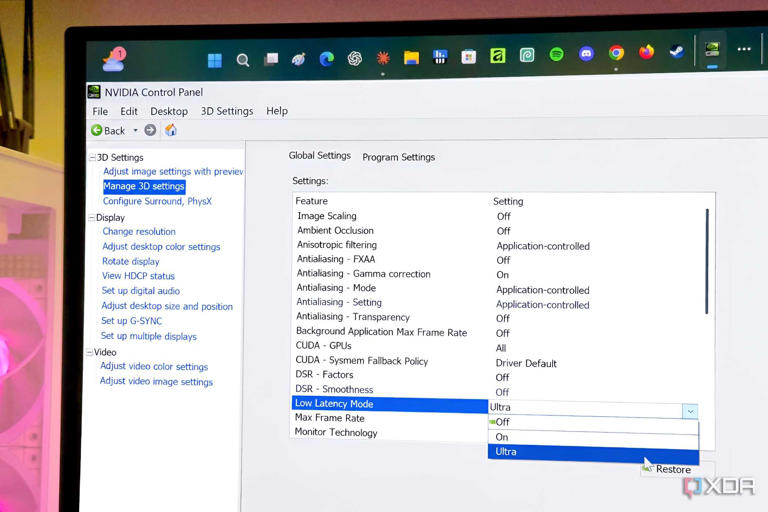Launch Firefox from the taskbar
Screen dimensions: 768x512
pos(647,51)
